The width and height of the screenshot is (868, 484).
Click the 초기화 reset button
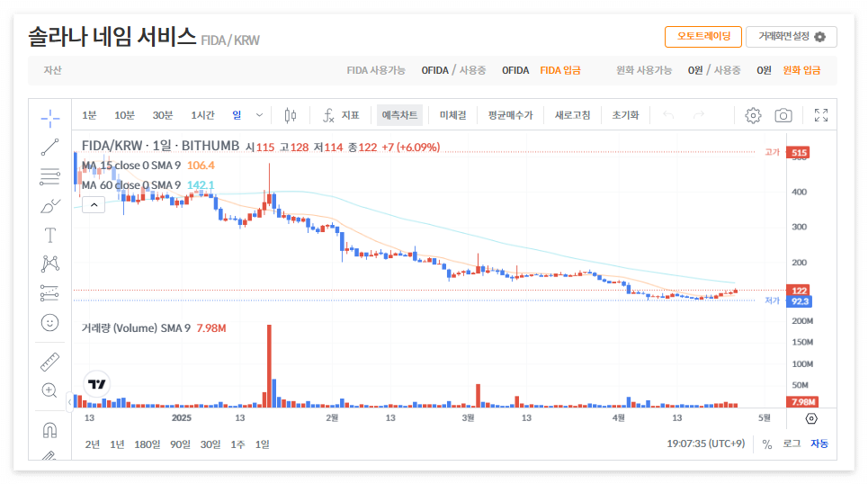pos(625,115)
